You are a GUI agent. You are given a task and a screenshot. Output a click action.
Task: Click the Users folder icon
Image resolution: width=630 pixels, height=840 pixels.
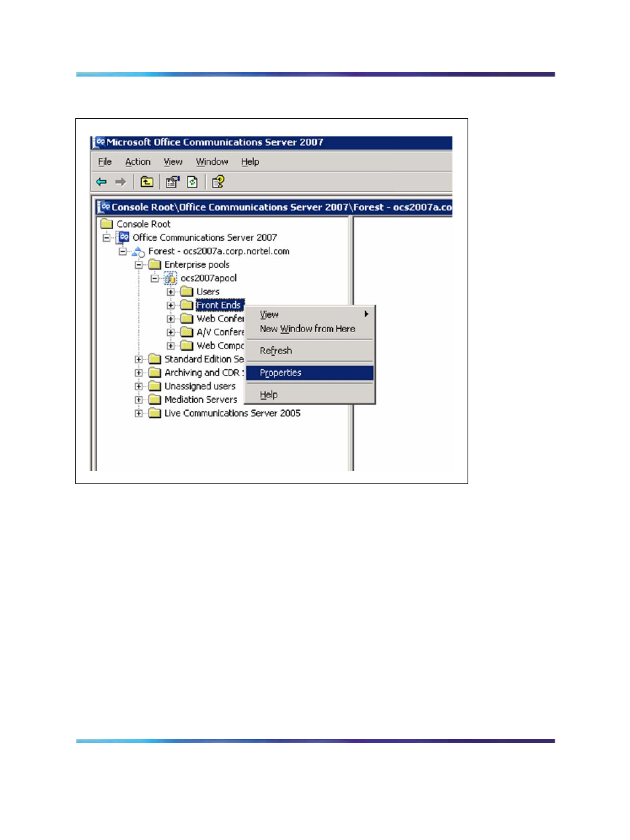tap(187, 292)
